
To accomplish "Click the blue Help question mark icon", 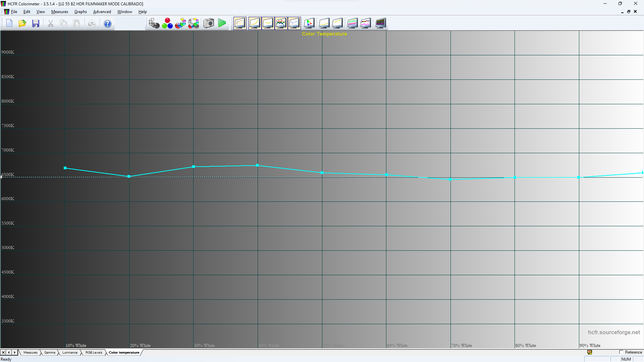I will point(107,23).
